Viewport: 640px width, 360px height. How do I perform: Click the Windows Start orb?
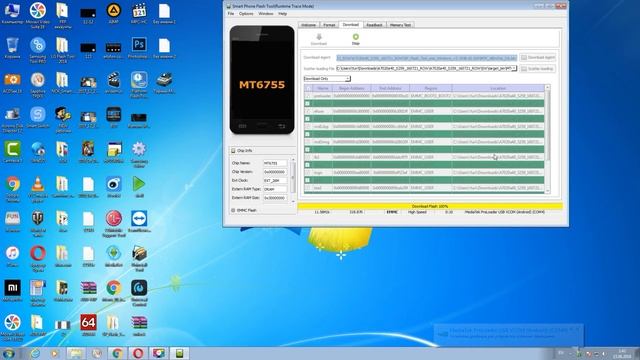point(9,353)
